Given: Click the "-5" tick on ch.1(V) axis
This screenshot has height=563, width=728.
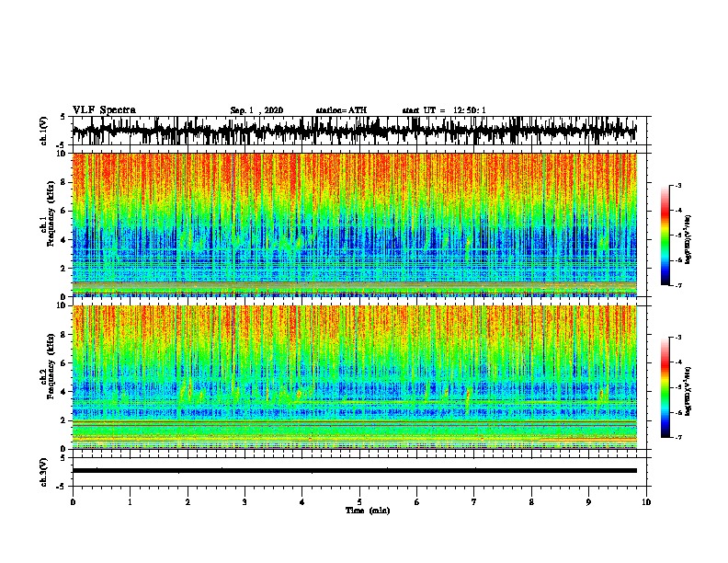Looking at the screenshot, I should pos(63,145).
